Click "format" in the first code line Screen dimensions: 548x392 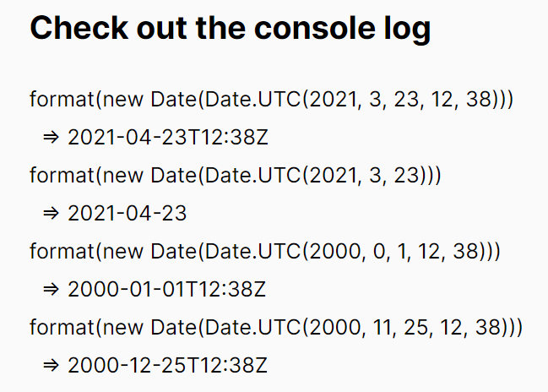pyautogui.click(x=61, y=99)
